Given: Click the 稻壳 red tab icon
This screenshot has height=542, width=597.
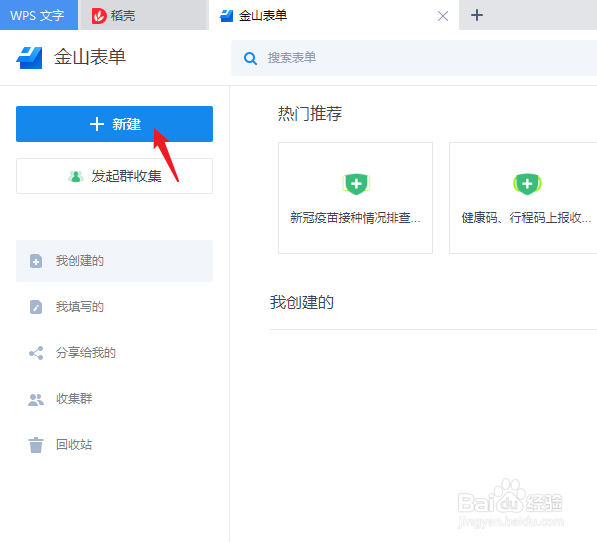Looking at the screenshot, I should (x=99, y=16).
